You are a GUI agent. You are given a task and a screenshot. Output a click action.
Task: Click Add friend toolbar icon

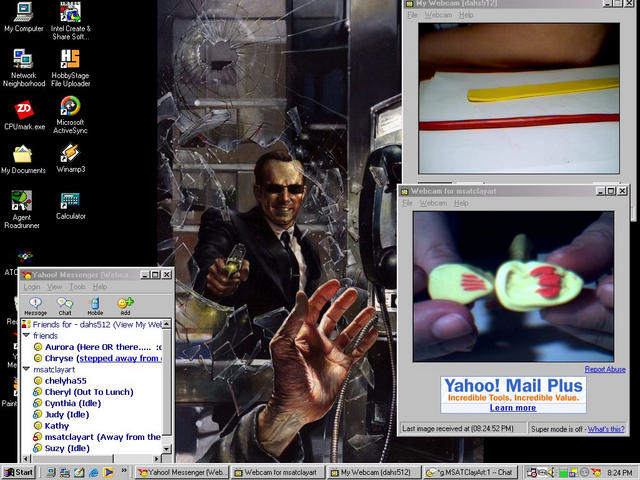coord(125,306)
